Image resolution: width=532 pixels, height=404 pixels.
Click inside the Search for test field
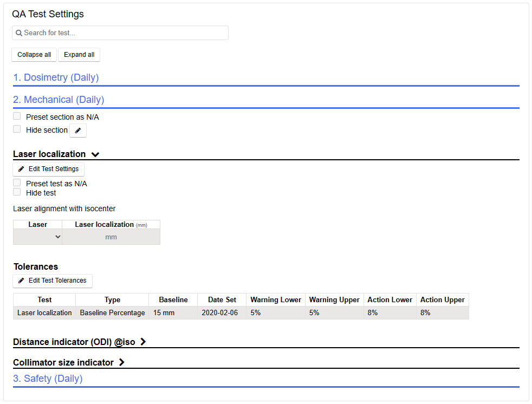point(119,33)
